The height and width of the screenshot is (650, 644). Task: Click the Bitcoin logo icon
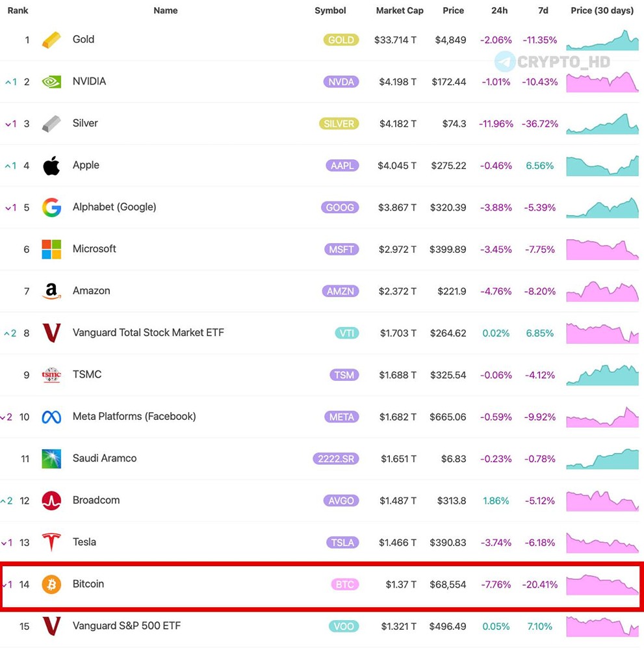[51, 584]
